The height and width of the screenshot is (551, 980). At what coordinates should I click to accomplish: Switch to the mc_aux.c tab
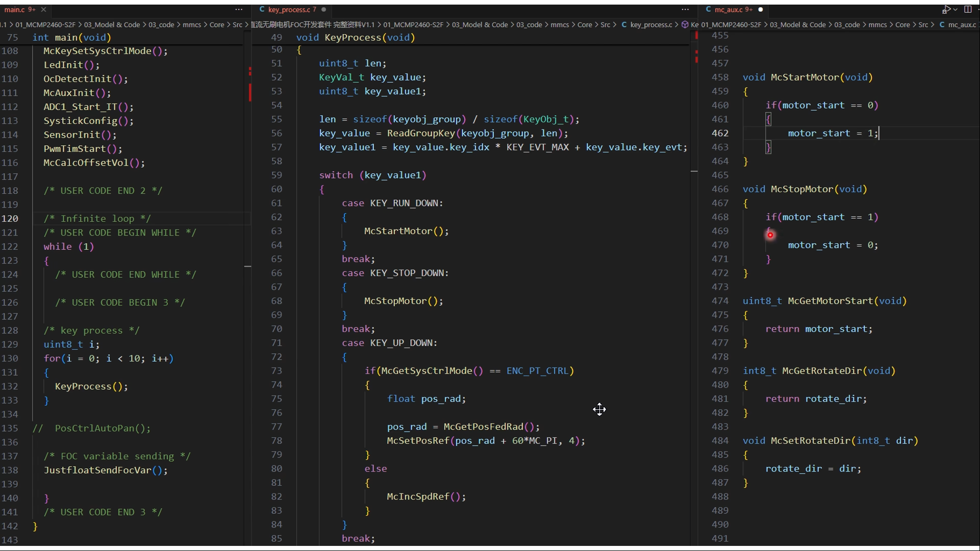click(728, 10)
